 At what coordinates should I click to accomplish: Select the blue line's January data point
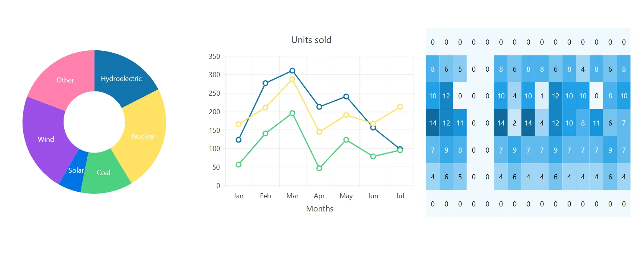[238, 140]
